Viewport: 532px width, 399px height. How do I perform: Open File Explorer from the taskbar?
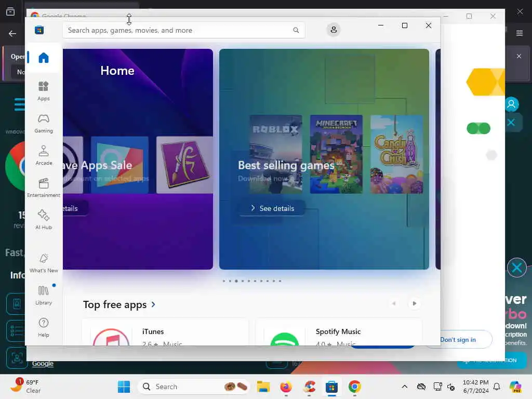coord(263,387)
